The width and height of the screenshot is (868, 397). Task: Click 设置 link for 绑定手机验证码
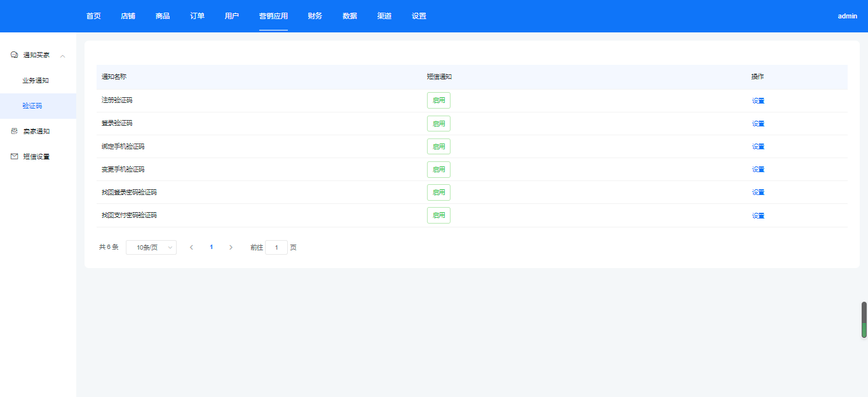(758, 147)
